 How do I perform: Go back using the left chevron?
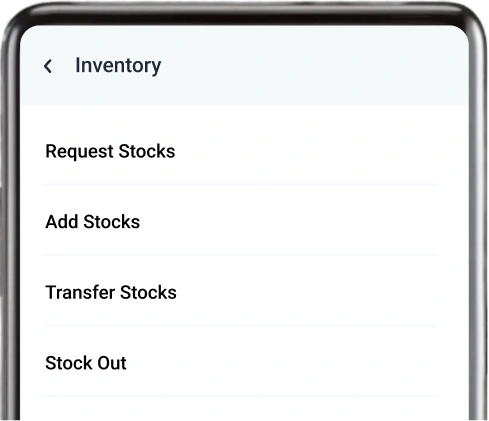48,66
